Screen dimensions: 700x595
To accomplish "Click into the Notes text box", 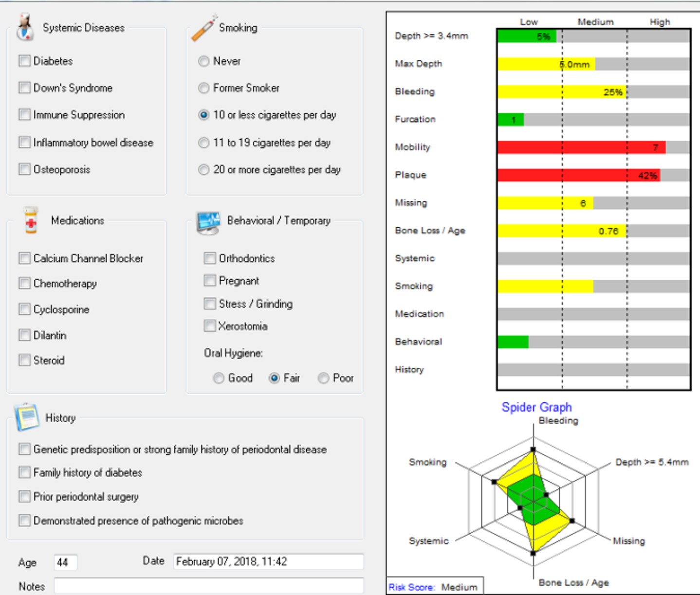I will (208, 586).
